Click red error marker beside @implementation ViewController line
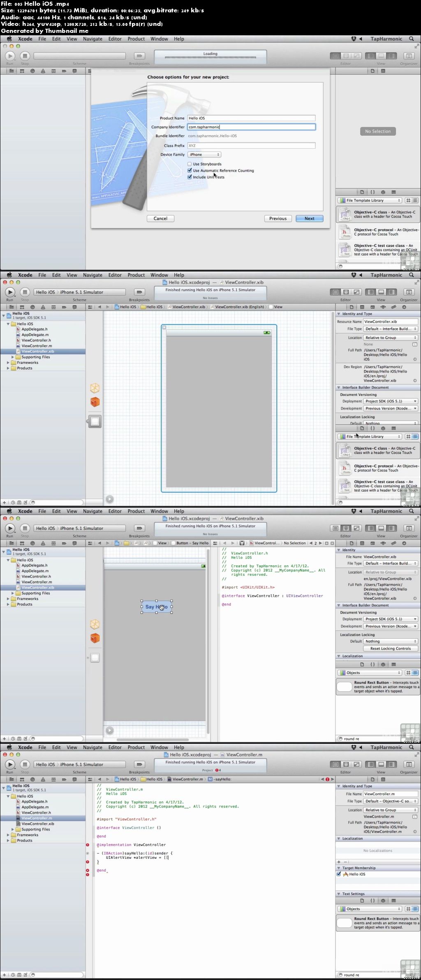The height and width of the screenshot is (980, 421). click(88, 845)
